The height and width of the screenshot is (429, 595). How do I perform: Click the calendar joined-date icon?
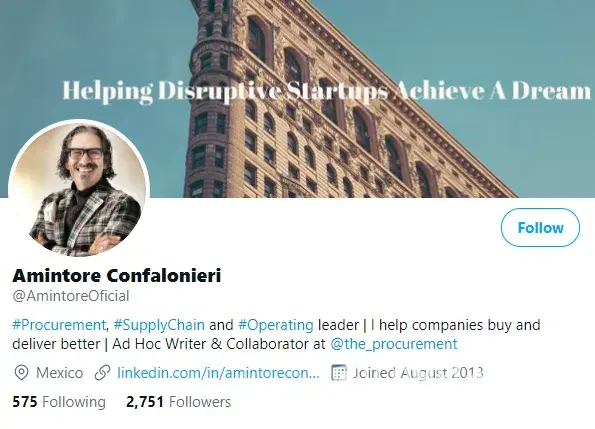tap(339, 372)
